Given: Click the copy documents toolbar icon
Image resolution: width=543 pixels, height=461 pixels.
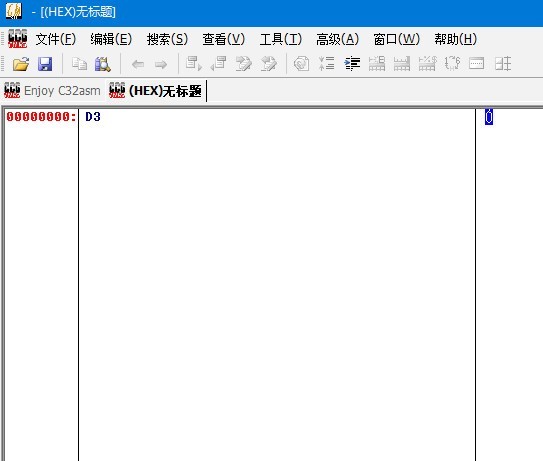Looking at the screenshot, I should point(79,64).
